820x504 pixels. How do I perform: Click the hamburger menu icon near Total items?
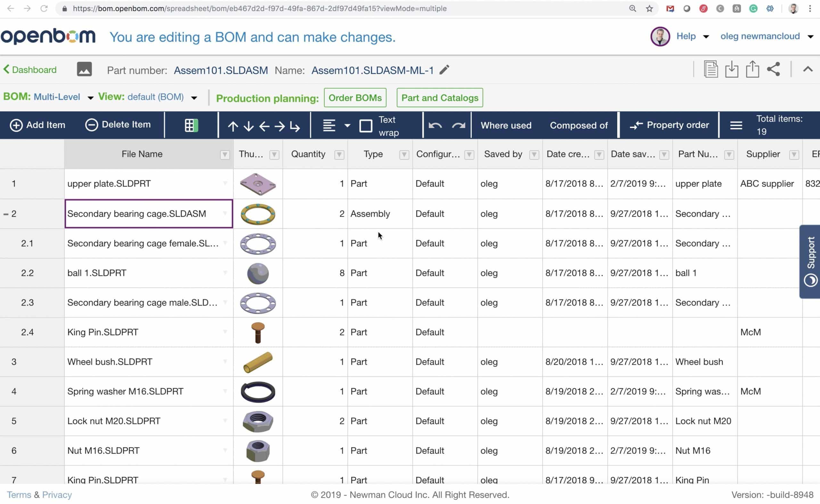[x=736, y=125]
